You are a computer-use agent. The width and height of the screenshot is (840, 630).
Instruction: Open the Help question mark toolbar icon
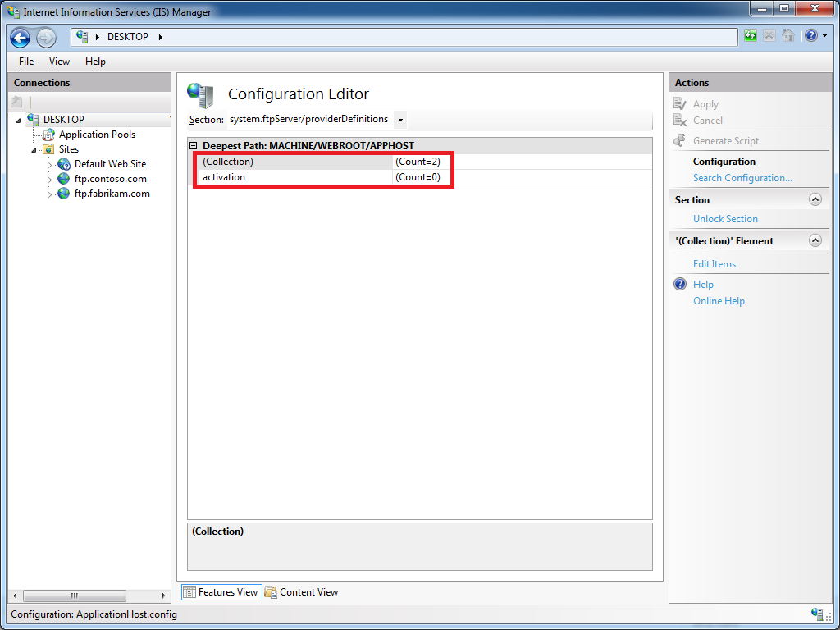(810, 36)
